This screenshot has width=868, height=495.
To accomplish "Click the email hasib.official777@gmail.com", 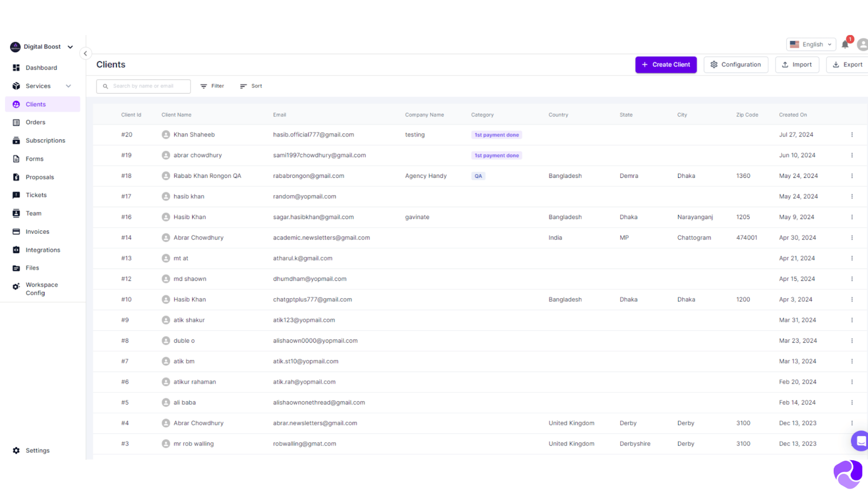I will [x=314, y=135].
